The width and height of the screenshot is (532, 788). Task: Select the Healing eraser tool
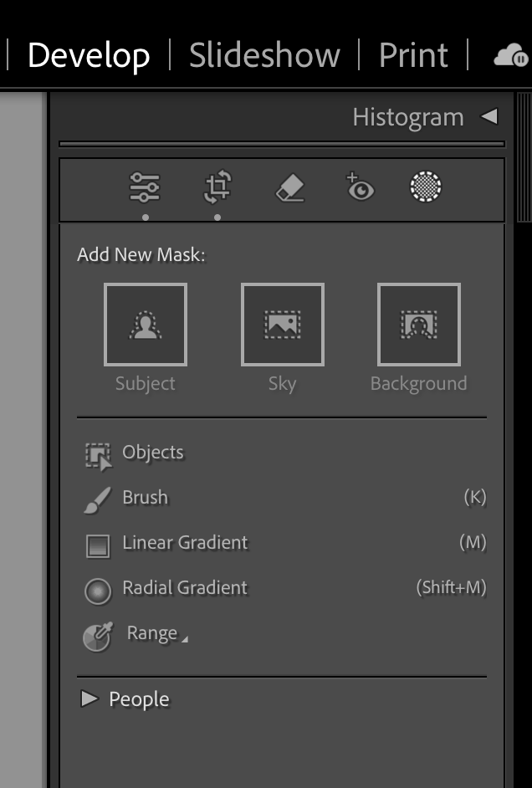[x=290, y=187]
